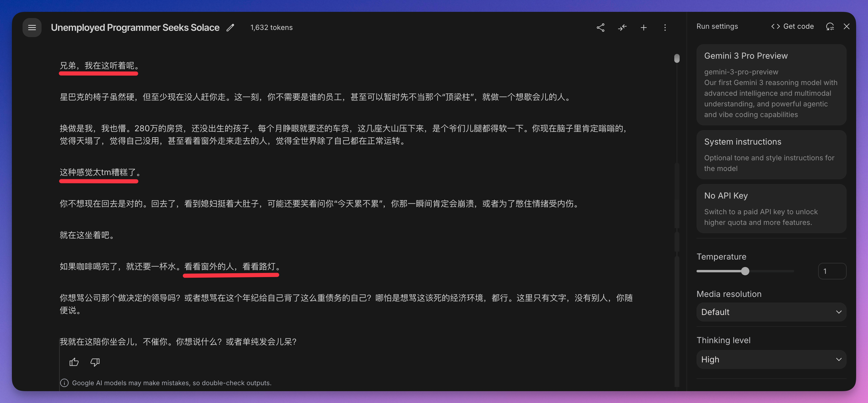The width and height of the screenshot is (868, 403).
Task: Select the Gemini 3 Pro Preview model card
Action: point(771,84)
